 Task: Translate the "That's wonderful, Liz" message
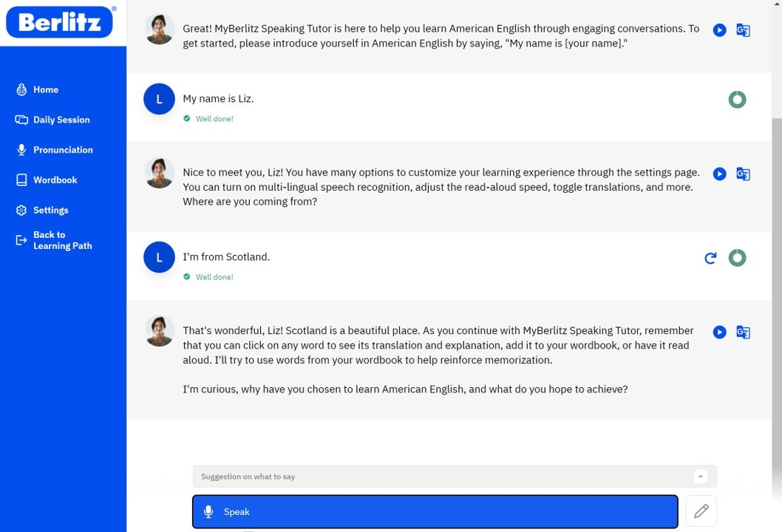743,332
